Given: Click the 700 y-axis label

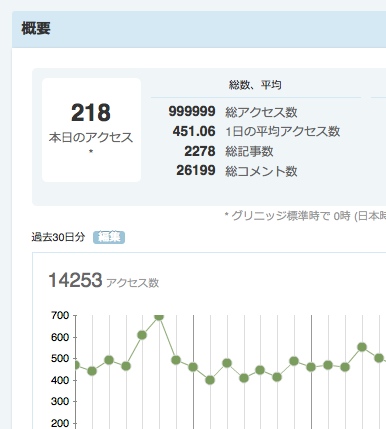Looking at the screenshot, I should click(60, 315).
